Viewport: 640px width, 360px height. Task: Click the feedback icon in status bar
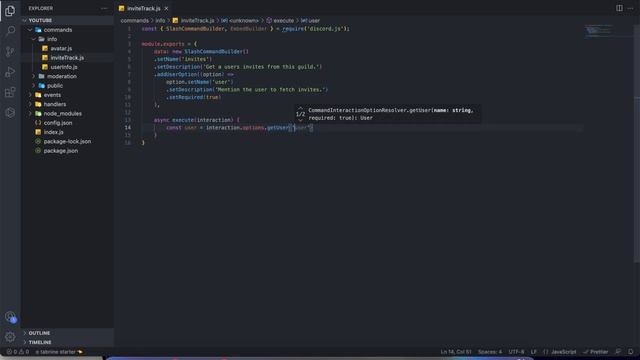pos(618,352)
